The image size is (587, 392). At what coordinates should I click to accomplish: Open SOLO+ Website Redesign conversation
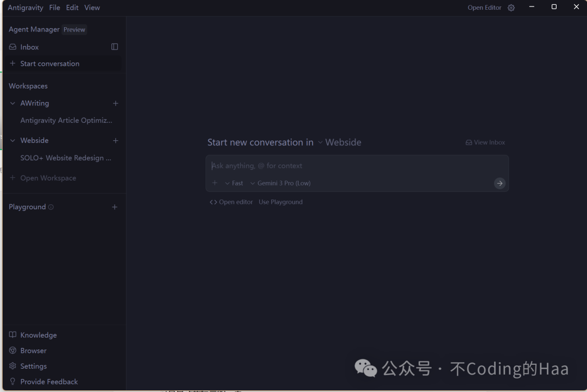point(66,158)
